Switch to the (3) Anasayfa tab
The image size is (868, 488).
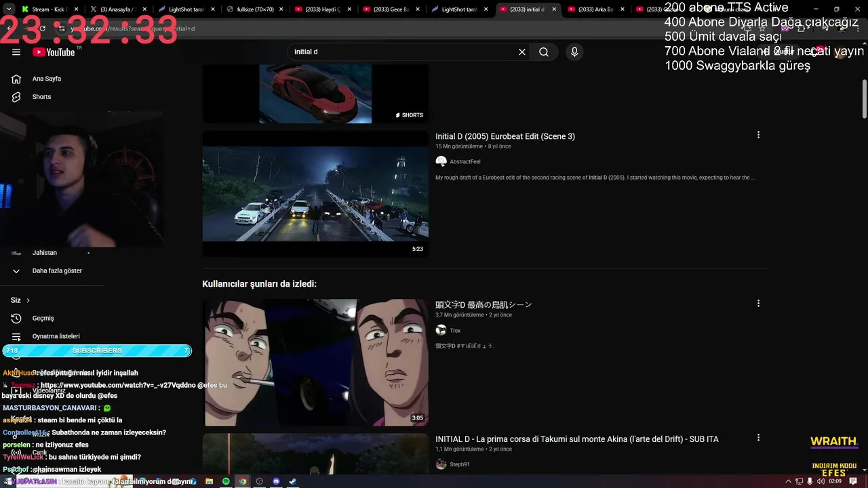117,9
